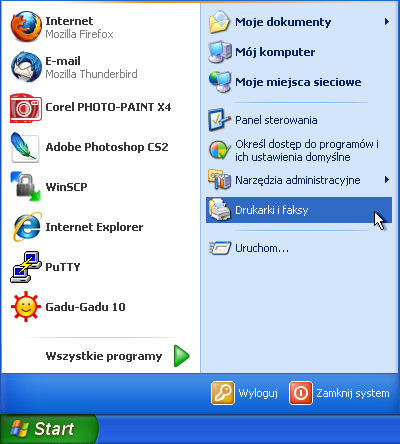Open the Określ dostęp do programów item
The width and height of the screenshot is (400, 444).
tap(299, 150)
